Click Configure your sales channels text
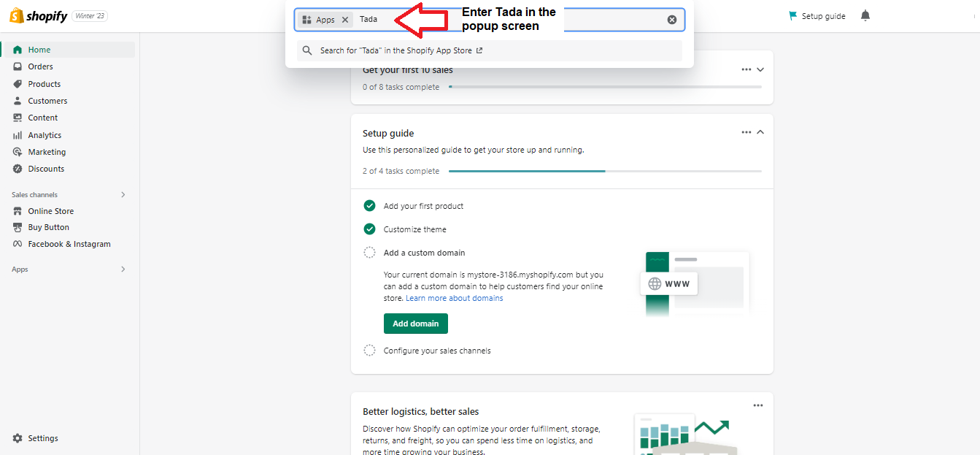 [x=437, y=351]
